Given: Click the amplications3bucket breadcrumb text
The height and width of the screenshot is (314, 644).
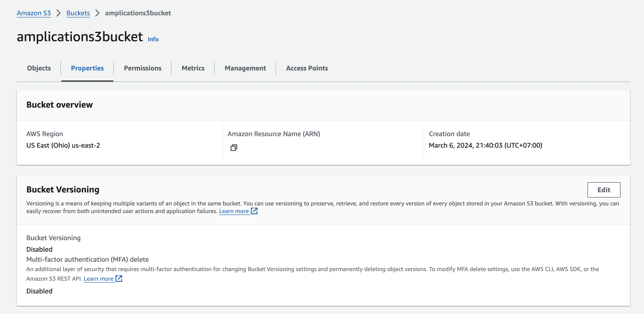Looking at the screenshot, I should (x=138, y=13).
